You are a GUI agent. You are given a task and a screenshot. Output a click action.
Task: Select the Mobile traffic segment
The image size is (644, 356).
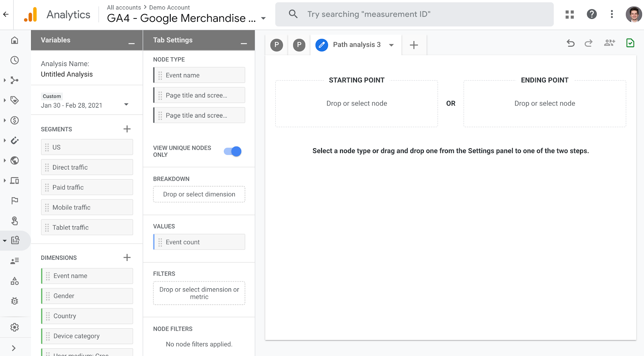click(x=87, y=207)
